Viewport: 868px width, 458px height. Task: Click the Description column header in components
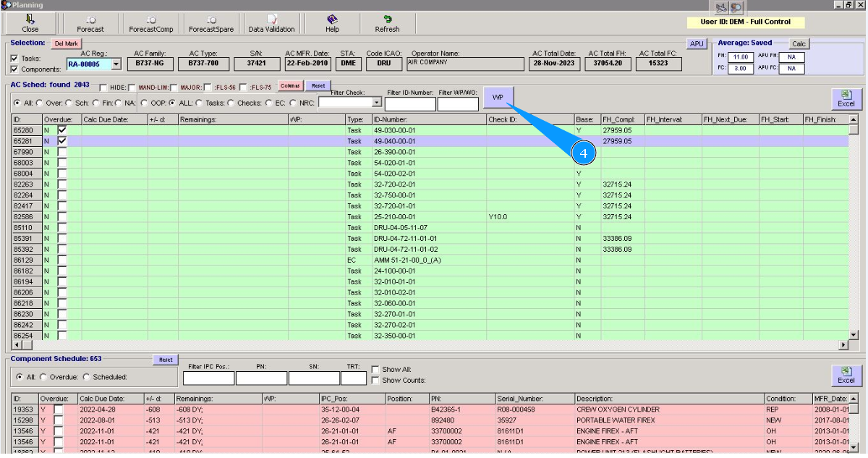tap(668, 399)
